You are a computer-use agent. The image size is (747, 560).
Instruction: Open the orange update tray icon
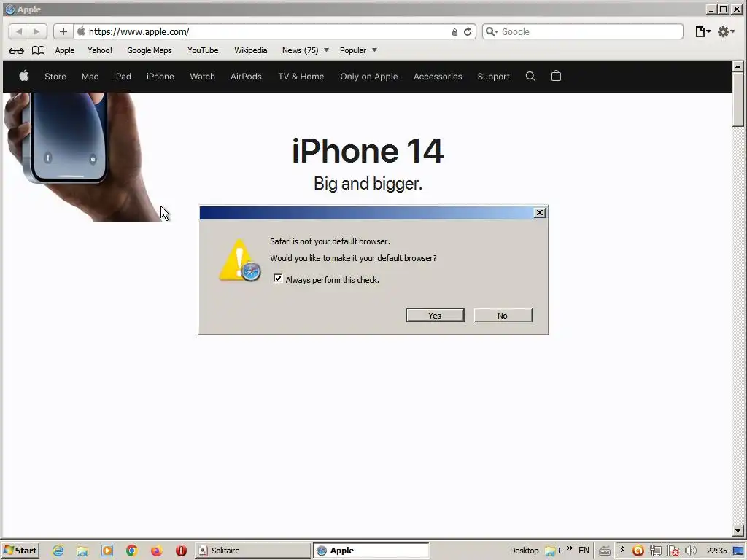coord(638,551)
